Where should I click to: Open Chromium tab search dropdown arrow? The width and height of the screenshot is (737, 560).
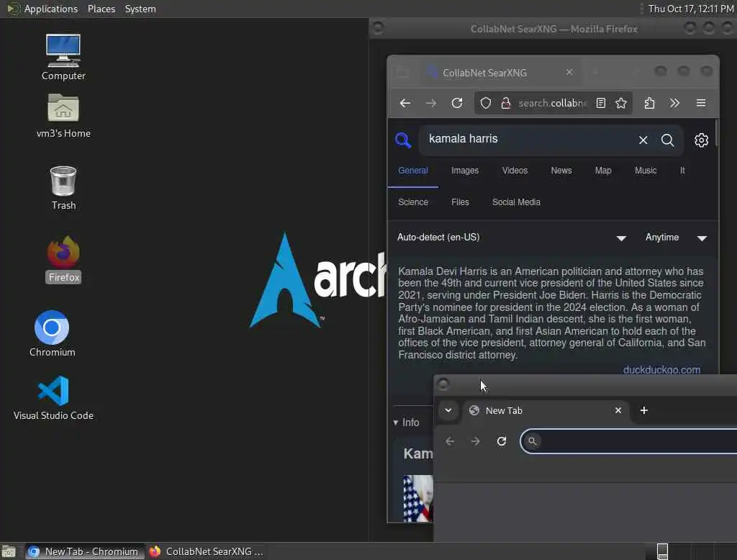click(x=448, y=410)
